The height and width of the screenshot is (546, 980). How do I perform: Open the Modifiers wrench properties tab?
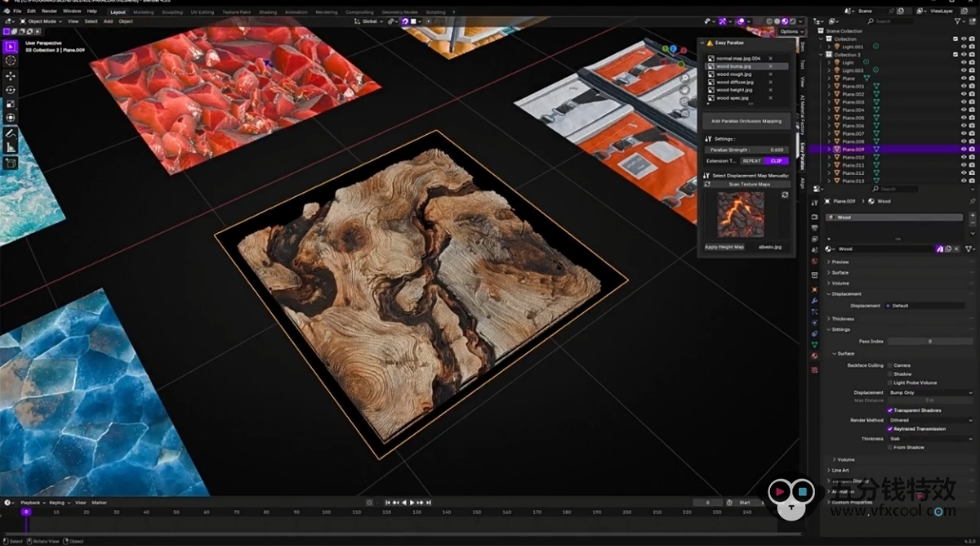[814, 300]
